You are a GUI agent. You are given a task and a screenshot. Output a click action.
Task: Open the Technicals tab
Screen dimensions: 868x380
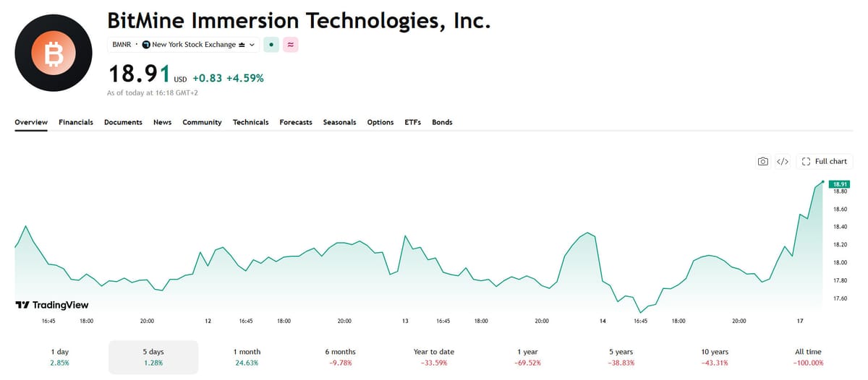click(x=250, y=122)
